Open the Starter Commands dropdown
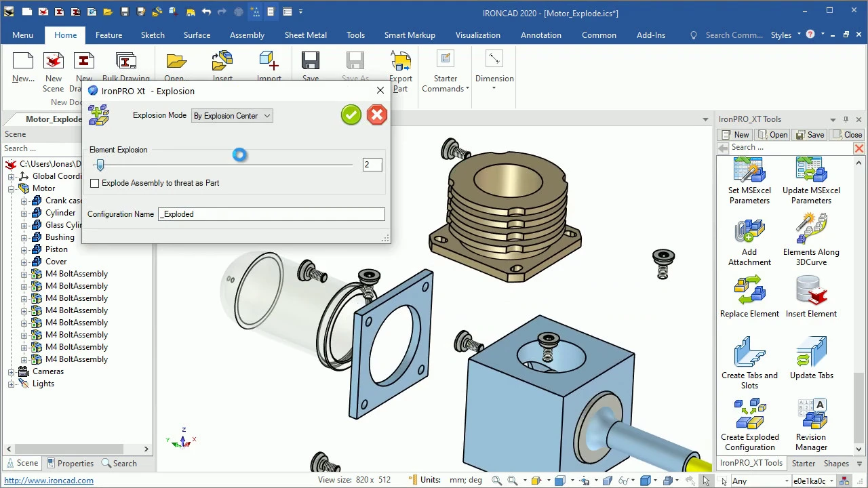This screenshot has height=488, width=868. click(x=446, y=72)
